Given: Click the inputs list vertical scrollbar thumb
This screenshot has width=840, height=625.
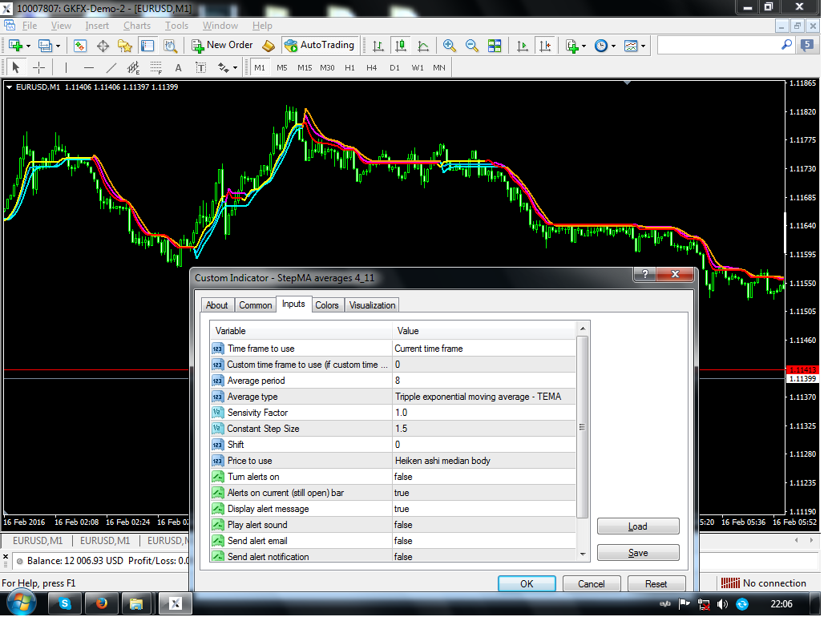Looking at the screenshot, I should click(583, 427).
